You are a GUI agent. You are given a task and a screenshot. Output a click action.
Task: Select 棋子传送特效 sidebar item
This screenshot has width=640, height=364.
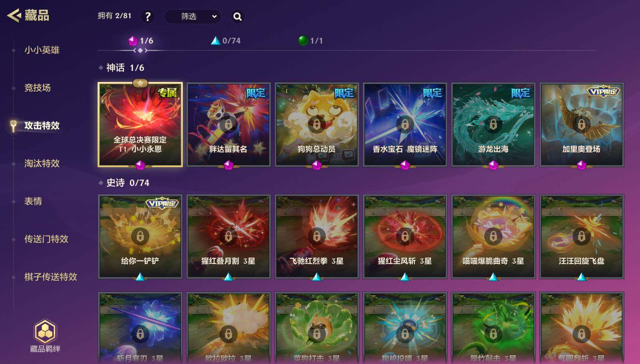tap(50, 277)
